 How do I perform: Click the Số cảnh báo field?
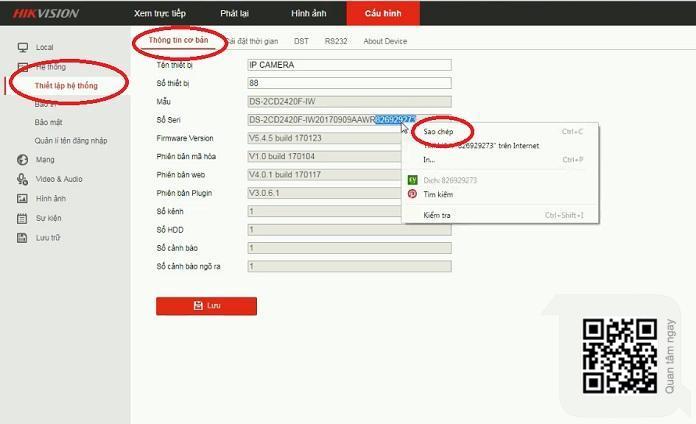(x=349, y=248)
